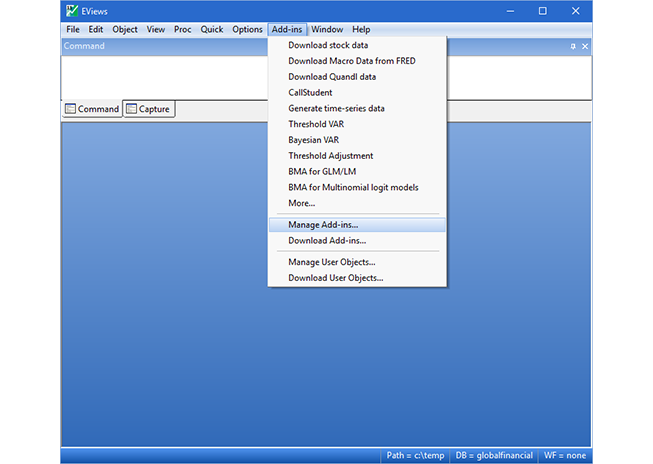Choose Download Macro Data from FRED
The image size is (653, 464).
click(x=357, y=61)
